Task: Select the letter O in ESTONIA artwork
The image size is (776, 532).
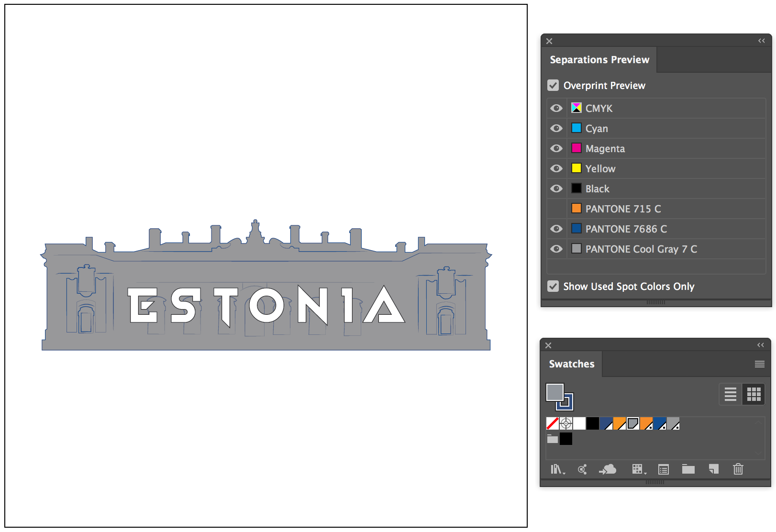Action: pyautogui.click(x=266, y=305)
